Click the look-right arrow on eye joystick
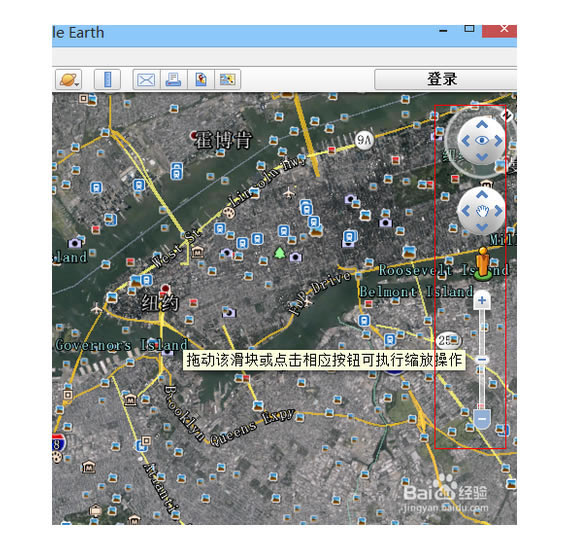The height and width of the screenshot is (550, 568). [498, 141]
